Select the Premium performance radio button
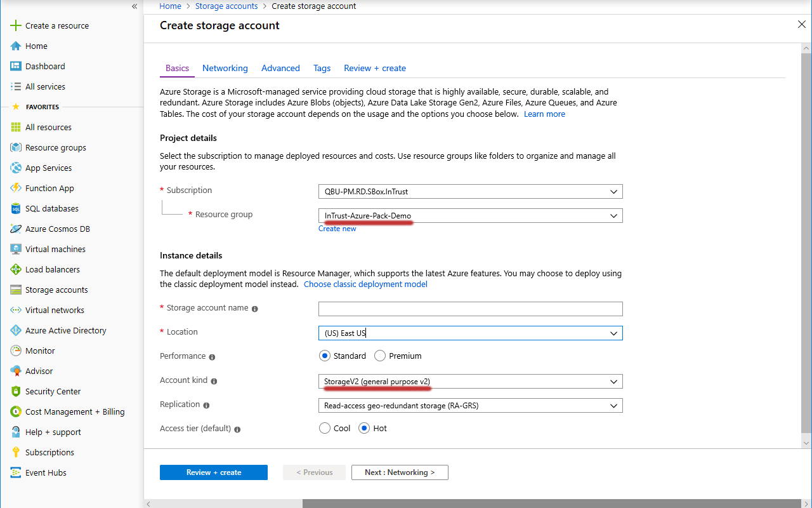This screenshot has width=812, height=508. point(380,356)
